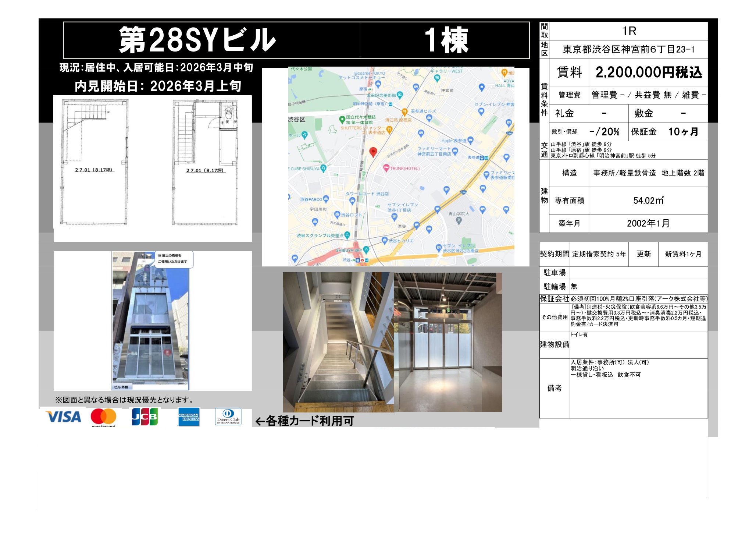Click the SHIBUYA SKY map marker
Viewport: 756px width, 535px height.
tap(366, 250)
